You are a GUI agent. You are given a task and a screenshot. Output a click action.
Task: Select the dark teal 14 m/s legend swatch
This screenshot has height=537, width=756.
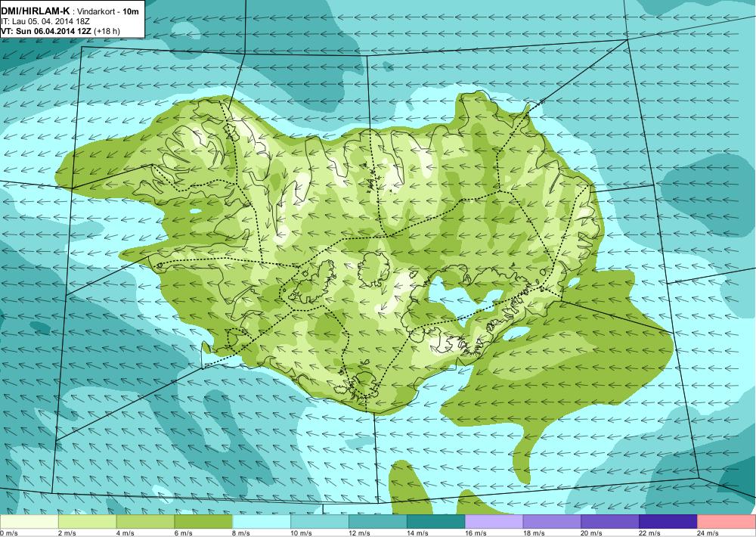click(x=436, y=522)
